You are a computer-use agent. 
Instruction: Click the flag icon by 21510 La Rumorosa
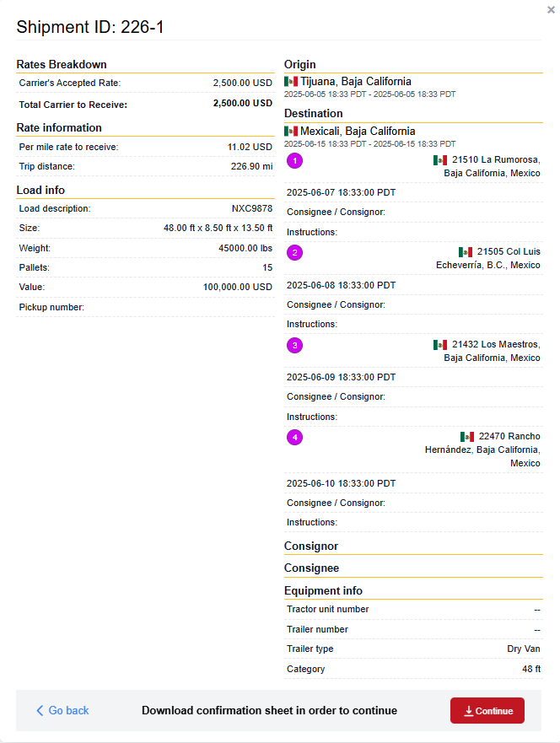tap(440, 160)
